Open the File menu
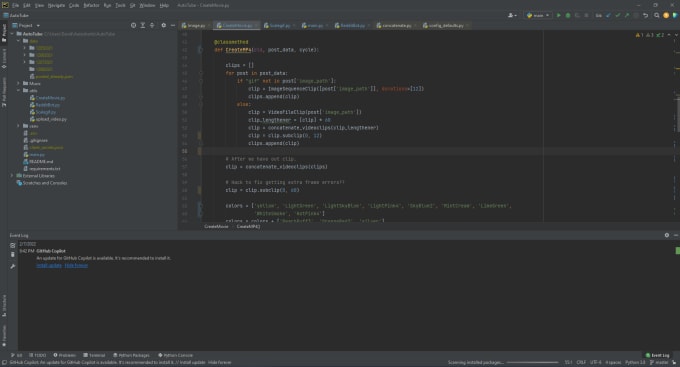Viewport: 680px width, 367px height. (x=16, y=5)
